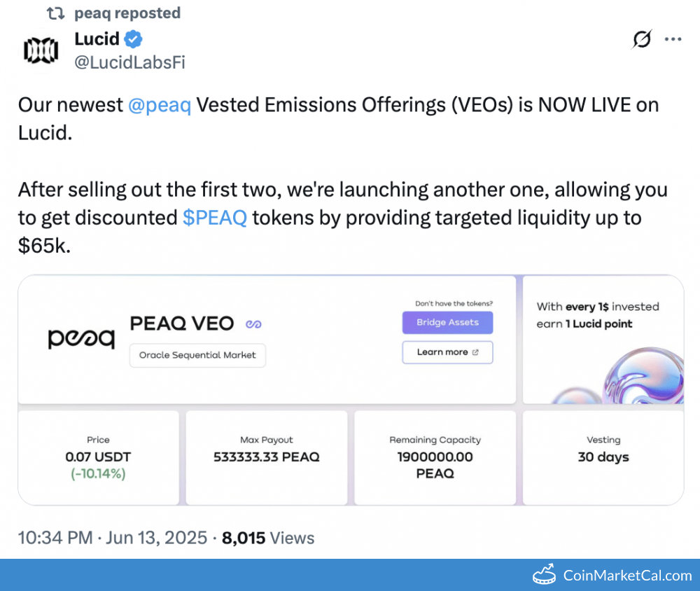The image size is (700, 591).
Task: Click the Lucid point promo image
Action: point(603,340)
